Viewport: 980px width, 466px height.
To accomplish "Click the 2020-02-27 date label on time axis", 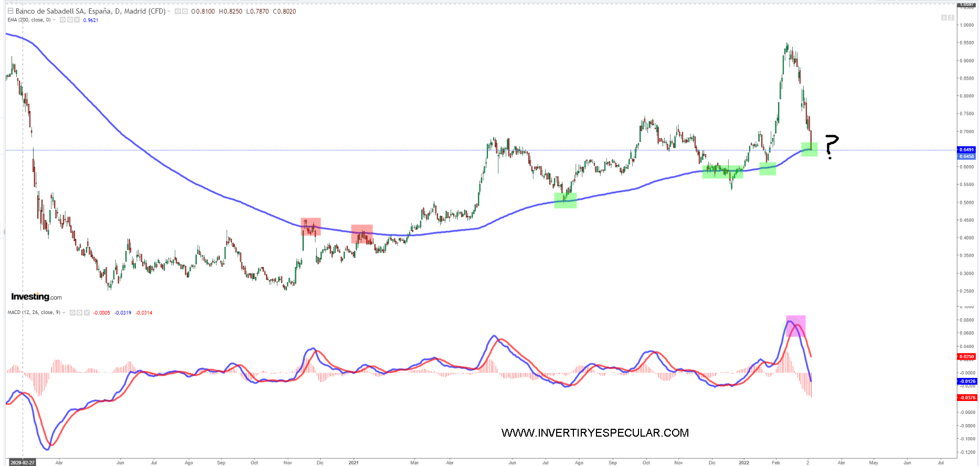I will tap(23, 462).
